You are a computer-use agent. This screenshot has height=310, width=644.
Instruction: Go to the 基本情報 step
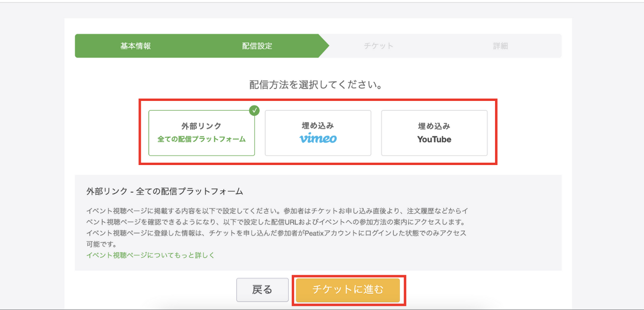coord(136,46)
